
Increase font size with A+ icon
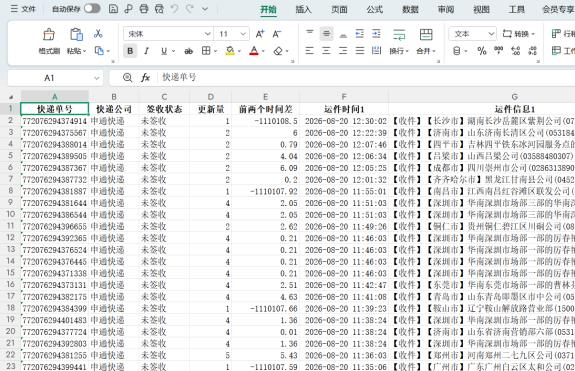click(260, 34)
